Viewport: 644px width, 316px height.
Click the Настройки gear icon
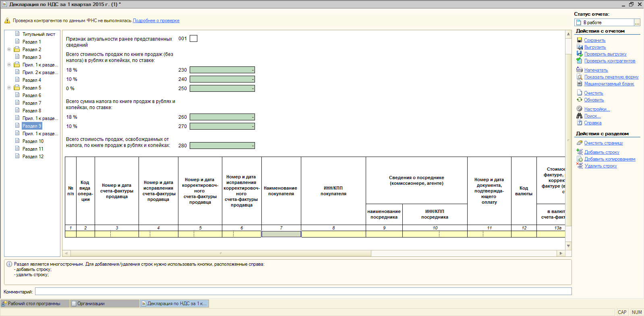click(x=579, y=109)
